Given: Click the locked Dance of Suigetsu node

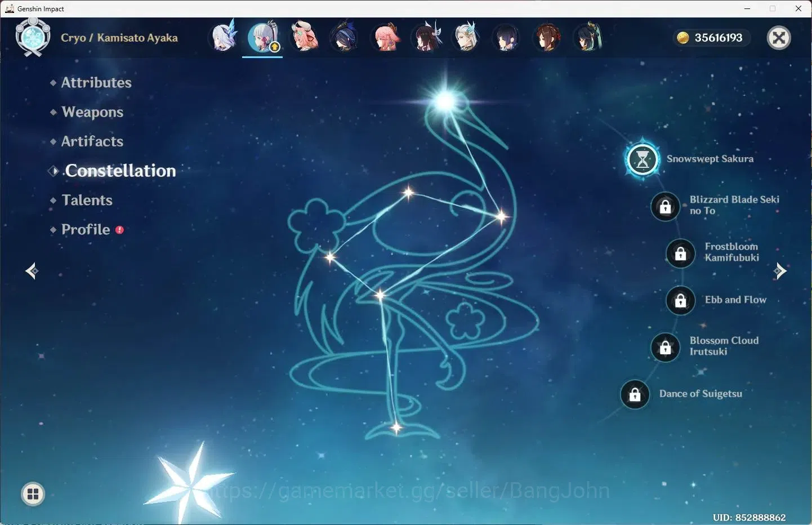Looking at the screenshot, I should 635,394.
